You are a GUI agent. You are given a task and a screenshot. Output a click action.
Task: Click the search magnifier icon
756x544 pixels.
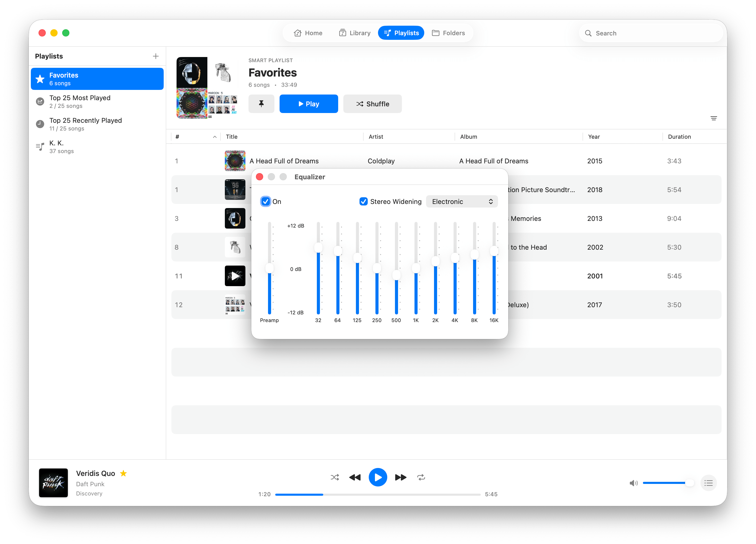[588, 33]
